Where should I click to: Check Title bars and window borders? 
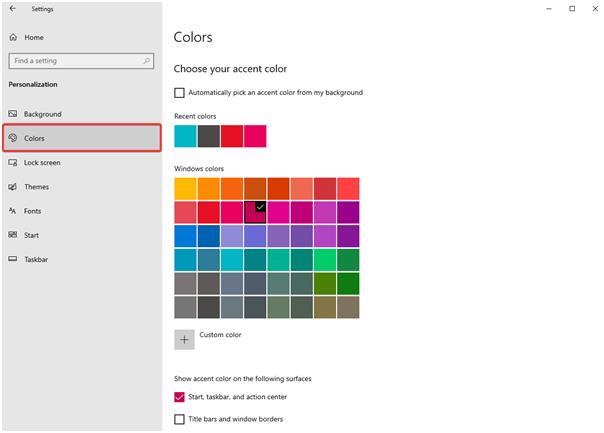180,419
